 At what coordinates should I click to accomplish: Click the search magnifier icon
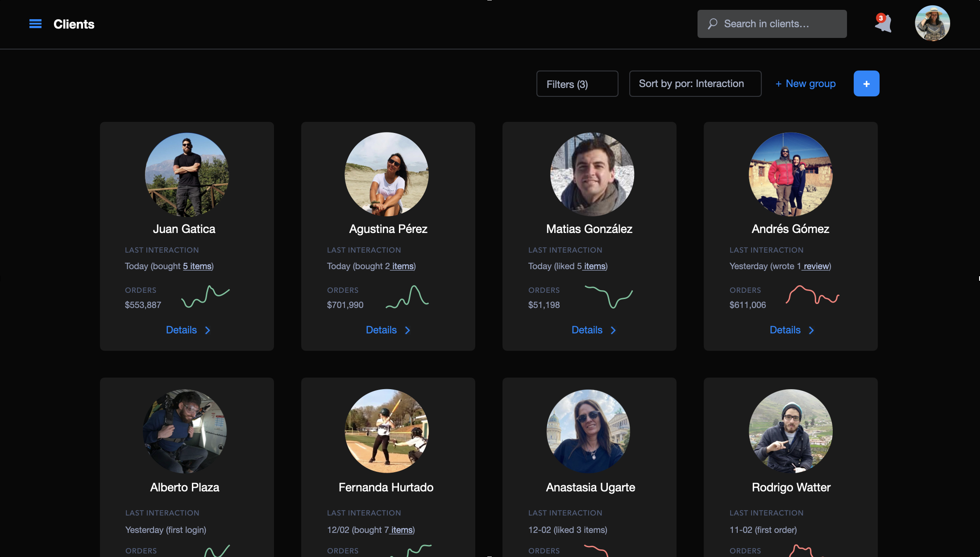[x=713, y=24]
